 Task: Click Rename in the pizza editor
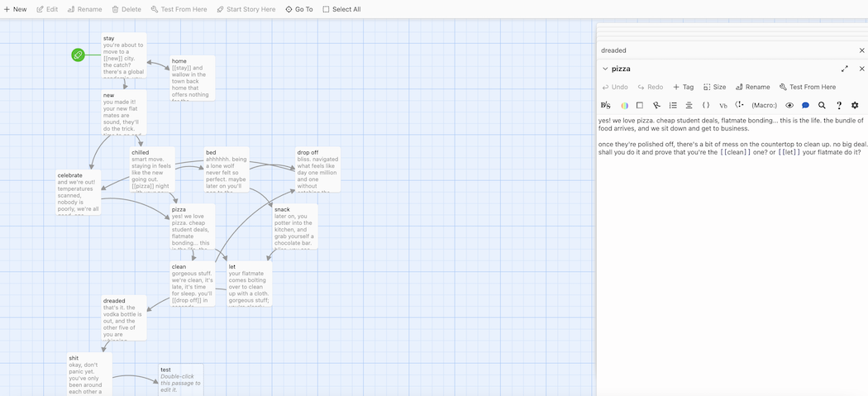coord(752,87)
